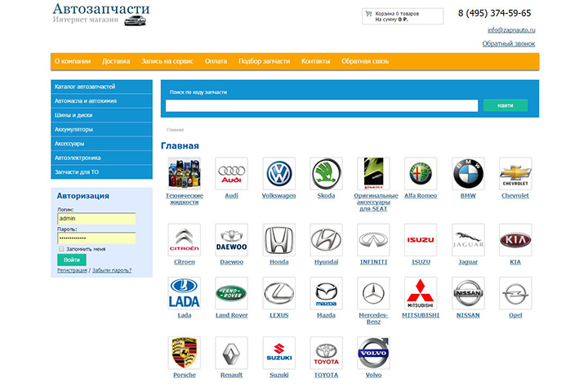The image size is (588, 392).
Task: Open the INFINITI logo icon
Action: [x=373, y=240]
